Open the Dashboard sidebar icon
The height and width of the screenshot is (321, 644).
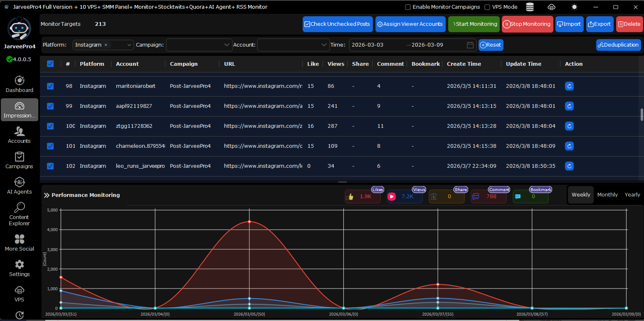(x=19, y=81)
